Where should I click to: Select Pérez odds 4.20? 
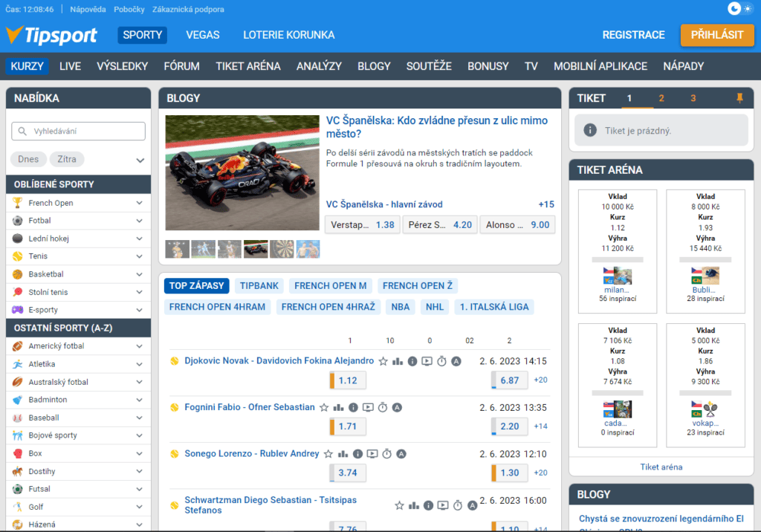click(x=440, y=224)
